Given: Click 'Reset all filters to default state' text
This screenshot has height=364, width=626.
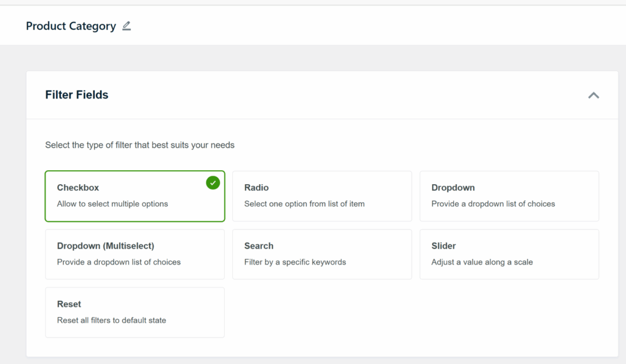Looking at the screenshot, I should (x=111, y=320).
